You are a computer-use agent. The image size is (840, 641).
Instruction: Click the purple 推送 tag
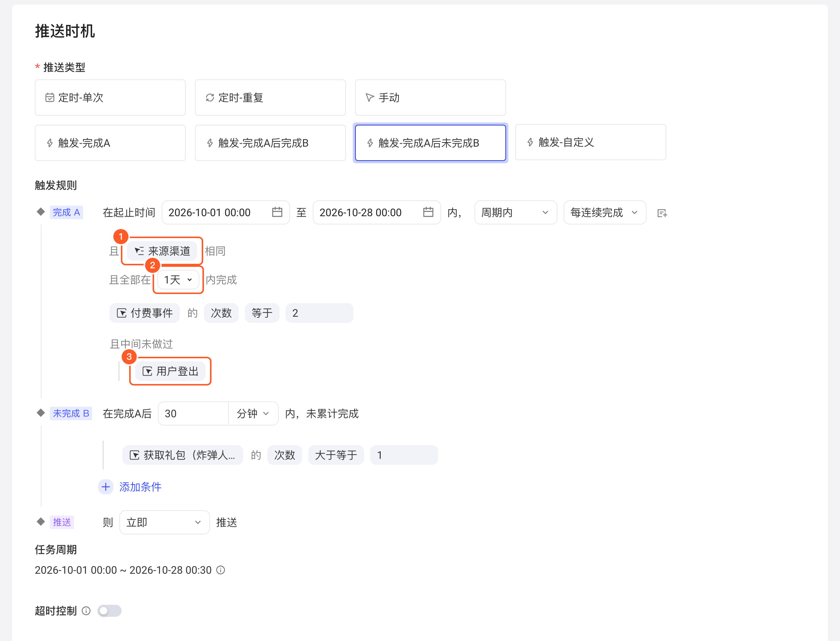click(x=62, y=522)
